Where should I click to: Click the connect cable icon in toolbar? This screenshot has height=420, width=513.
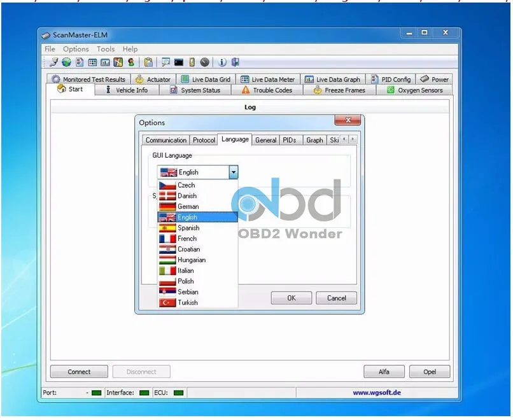pyautogui.click(x=53, y=62)
